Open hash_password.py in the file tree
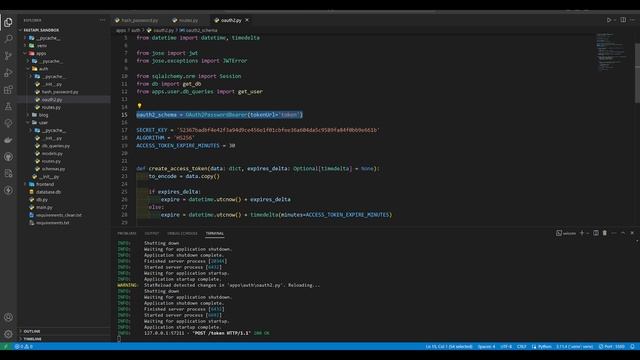 click(60, 92)
